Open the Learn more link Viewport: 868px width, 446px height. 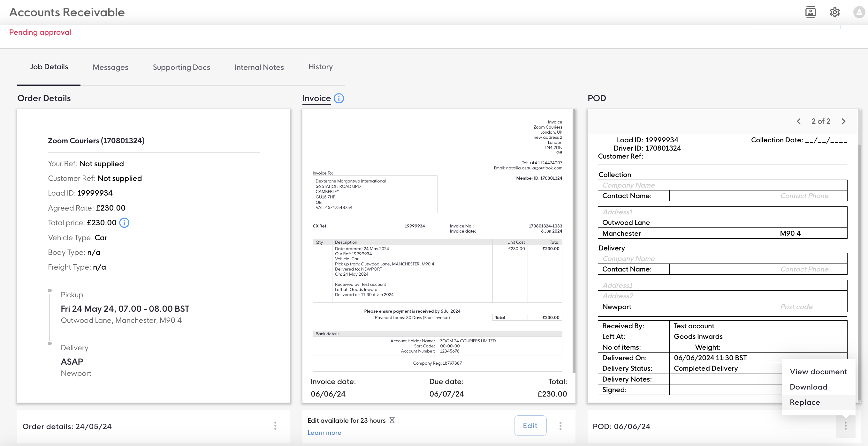coord(324,433)
